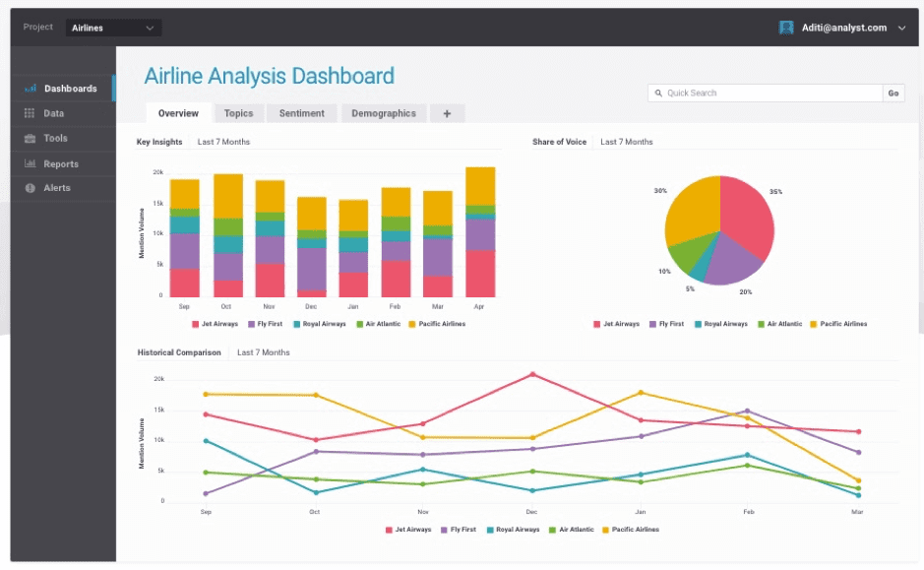Click the Go search button
The width and height of the screenshot is (924, 570).
(x=893, y=93)
